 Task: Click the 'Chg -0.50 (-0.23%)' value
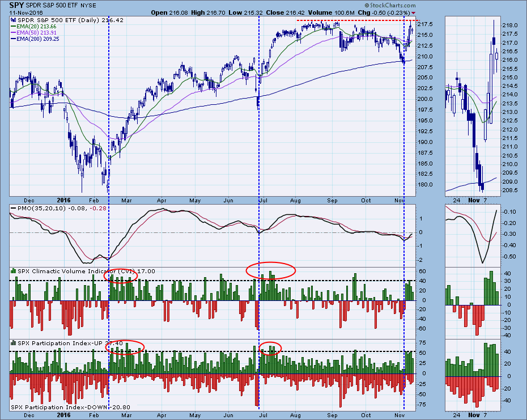384,13
